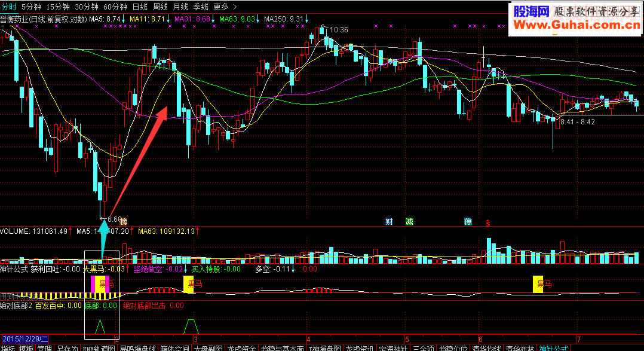Image resolution: width=644 pixels, height=351 pixels.
Task: Click the date box 2015/12/29/二
Action: 25,339
